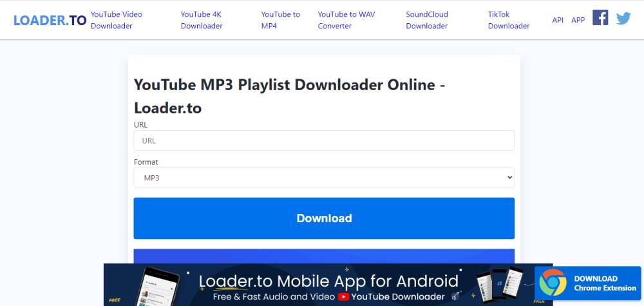Viewport: 644px width, 306px height.
Task: Click the Format label text
Action: (146, 162)
